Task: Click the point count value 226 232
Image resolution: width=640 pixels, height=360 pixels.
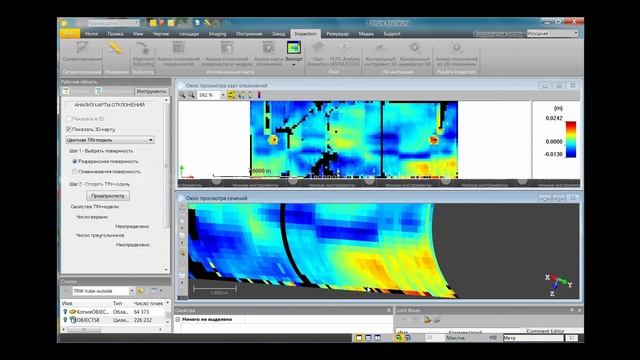Action: coord(143,320)
